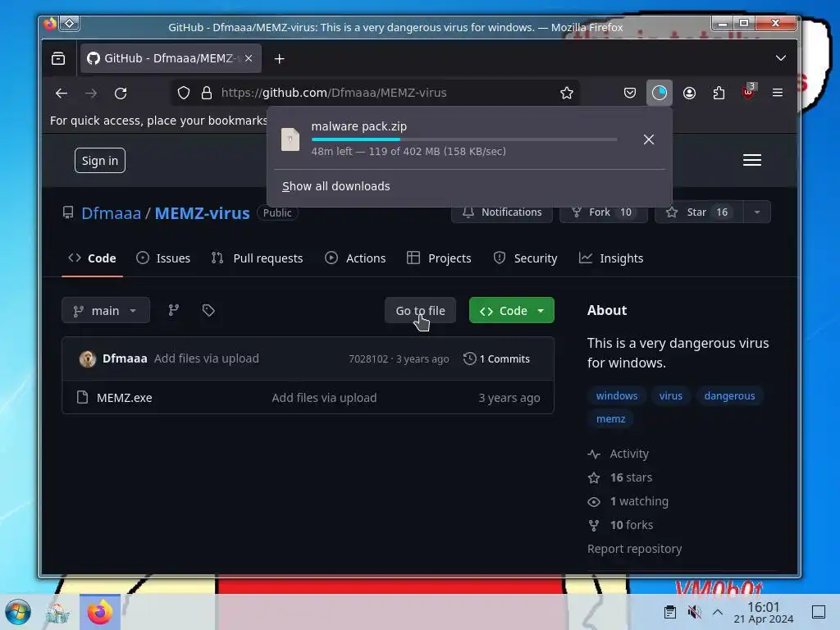Screen dimensions: 840x630
Task: Click the padlock site security icon
Action: click(206, 94)
